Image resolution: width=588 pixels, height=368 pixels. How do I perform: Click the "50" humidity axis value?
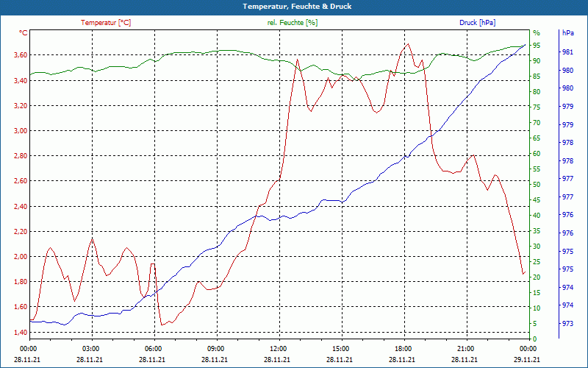tap(537, 185)
